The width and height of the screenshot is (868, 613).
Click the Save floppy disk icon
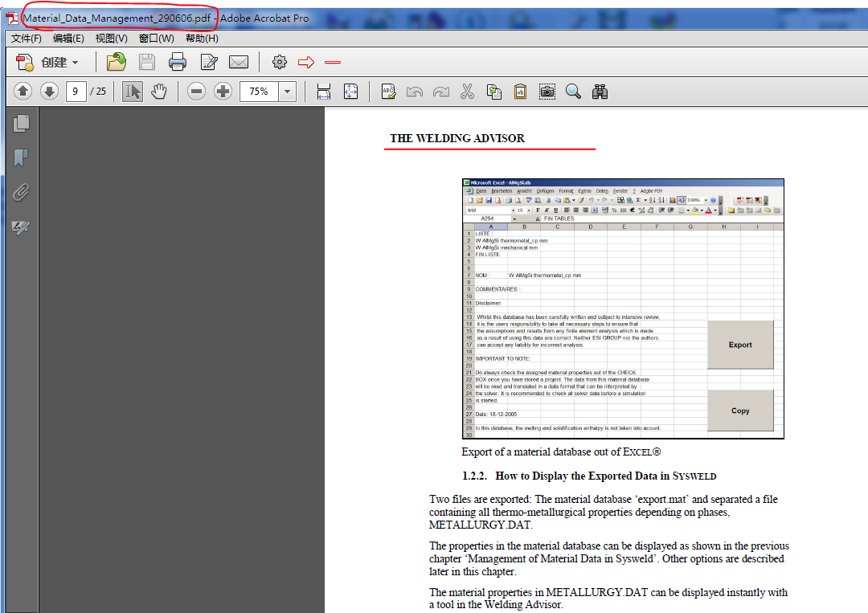pyautogui.click(x=147, y=62)
